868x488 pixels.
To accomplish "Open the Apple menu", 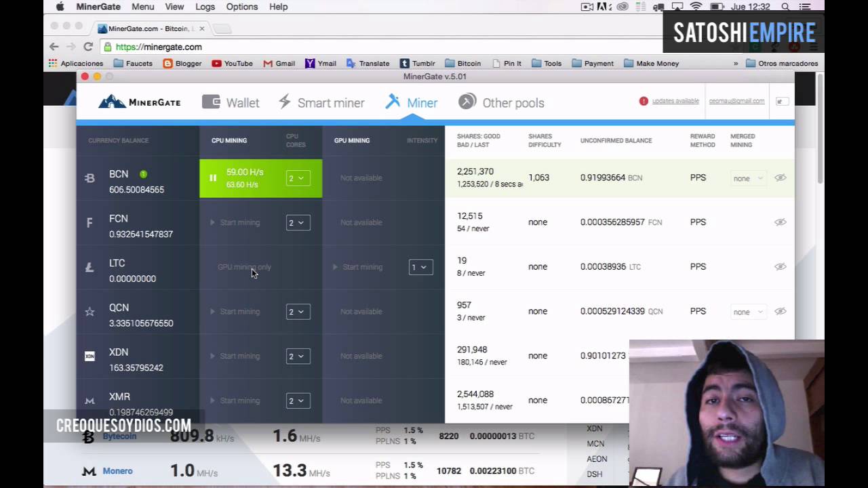I will coord(60,7).
